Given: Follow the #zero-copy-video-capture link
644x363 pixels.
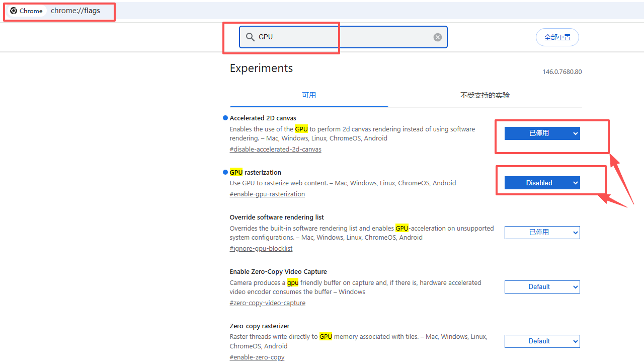Looking at the screenshot, I should point(267,303).
